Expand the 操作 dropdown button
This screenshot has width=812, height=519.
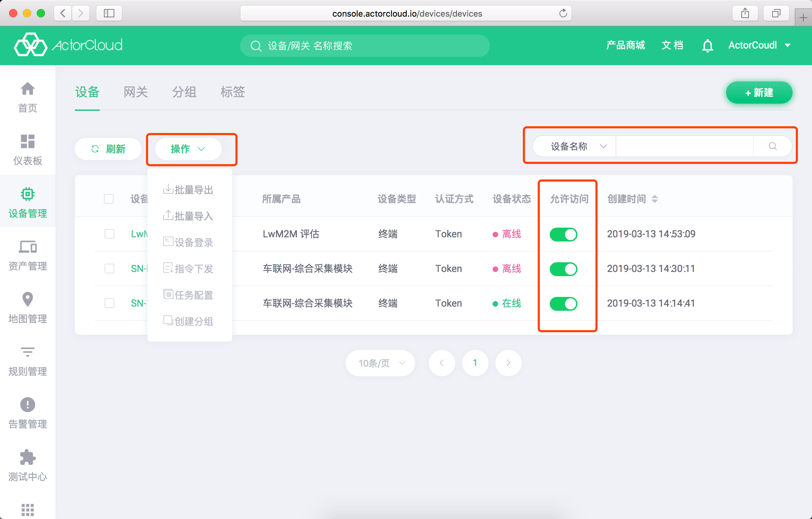188,149
